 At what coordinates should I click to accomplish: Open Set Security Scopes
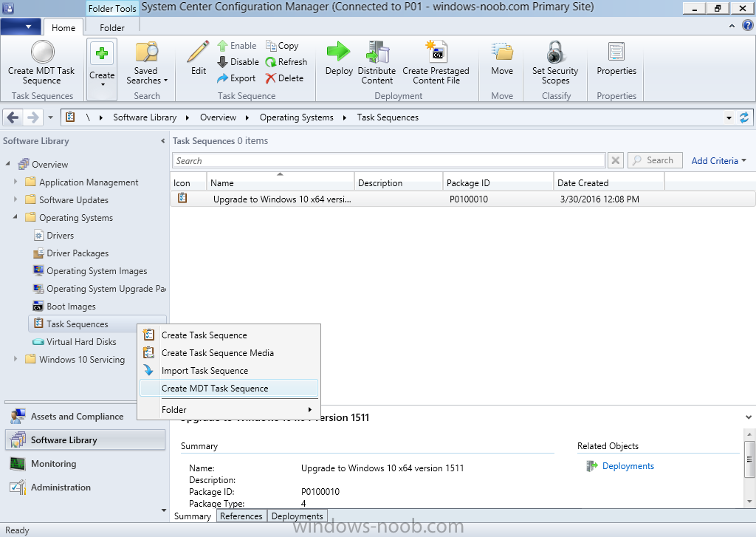(x=555, y=64)
